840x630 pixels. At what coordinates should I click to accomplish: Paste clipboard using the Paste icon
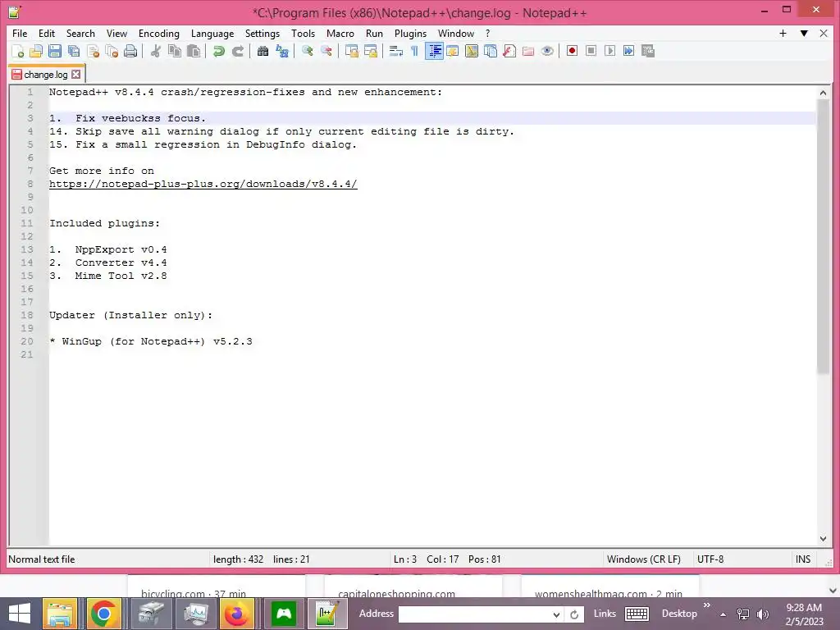coord(194,51)
